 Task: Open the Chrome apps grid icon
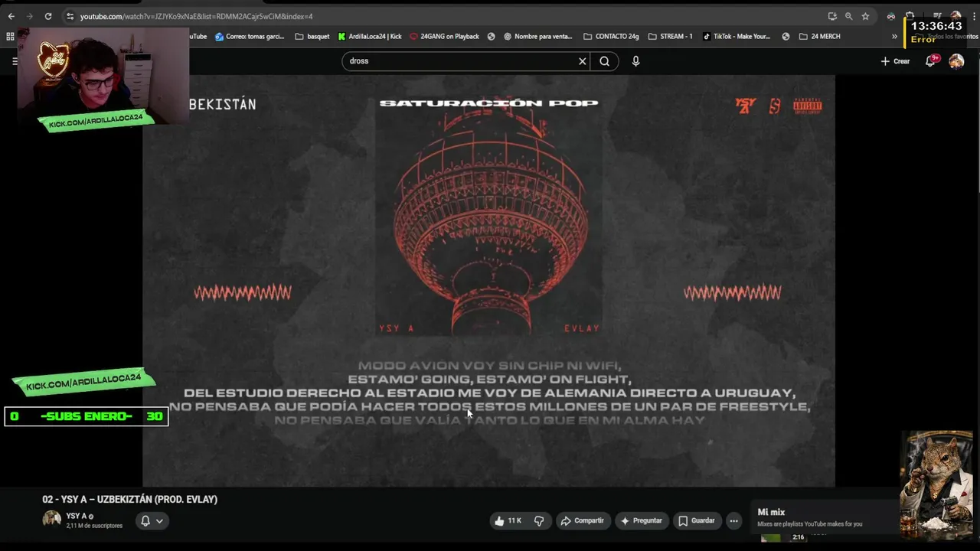pos(10,36)
